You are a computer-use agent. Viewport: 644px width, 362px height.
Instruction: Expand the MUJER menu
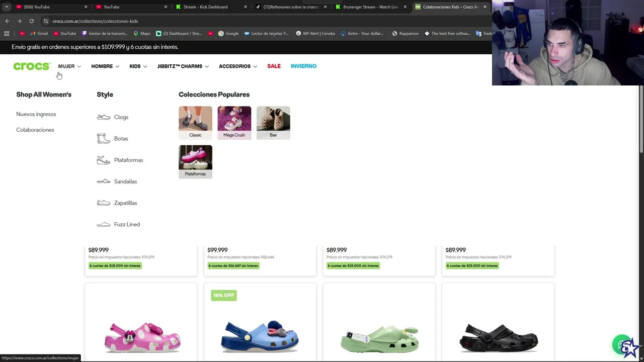coord(69,66)
